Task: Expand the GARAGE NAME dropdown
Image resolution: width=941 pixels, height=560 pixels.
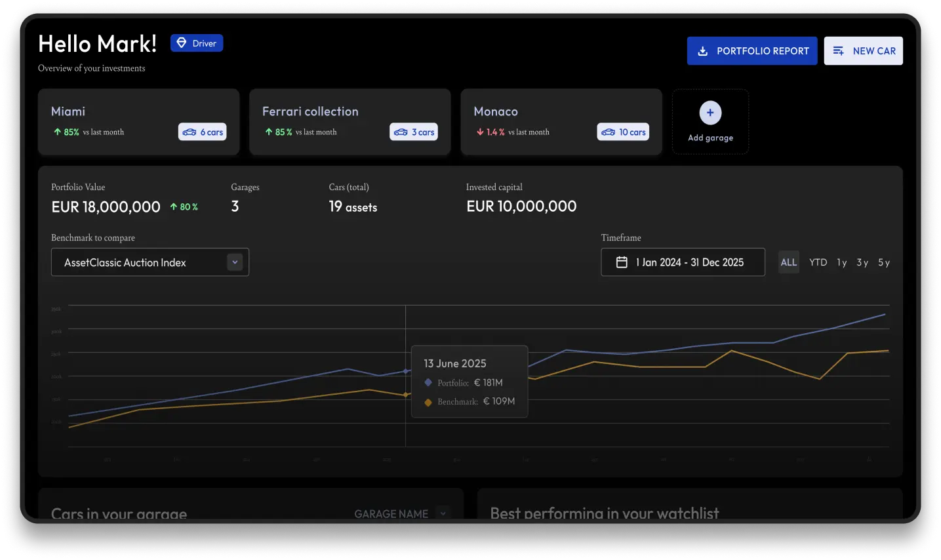Action: pos(443,513)
